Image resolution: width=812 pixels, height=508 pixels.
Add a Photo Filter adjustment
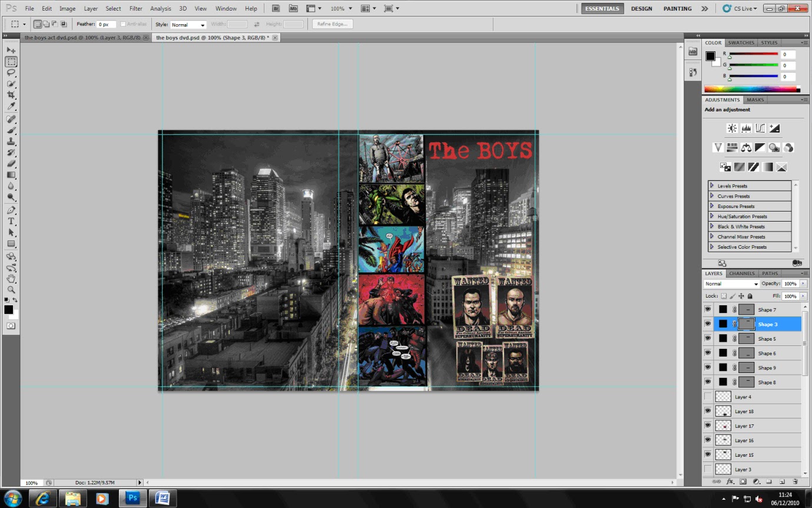(774, 147)
